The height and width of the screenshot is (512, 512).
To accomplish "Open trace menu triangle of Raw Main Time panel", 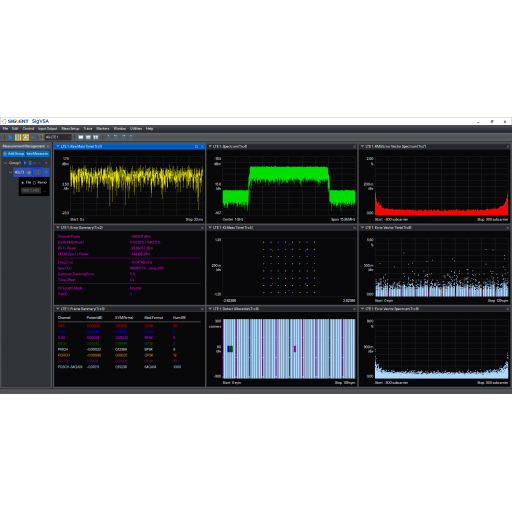I will 58,147.
